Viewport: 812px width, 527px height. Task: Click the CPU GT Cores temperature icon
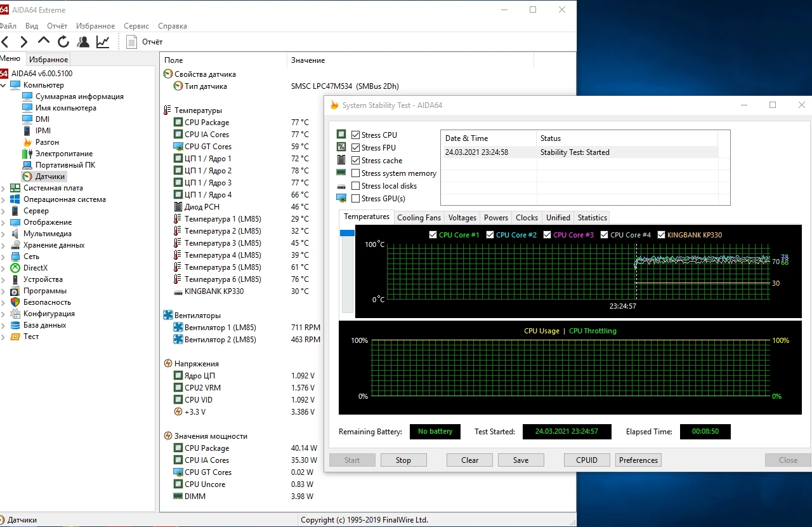[178, 147]
